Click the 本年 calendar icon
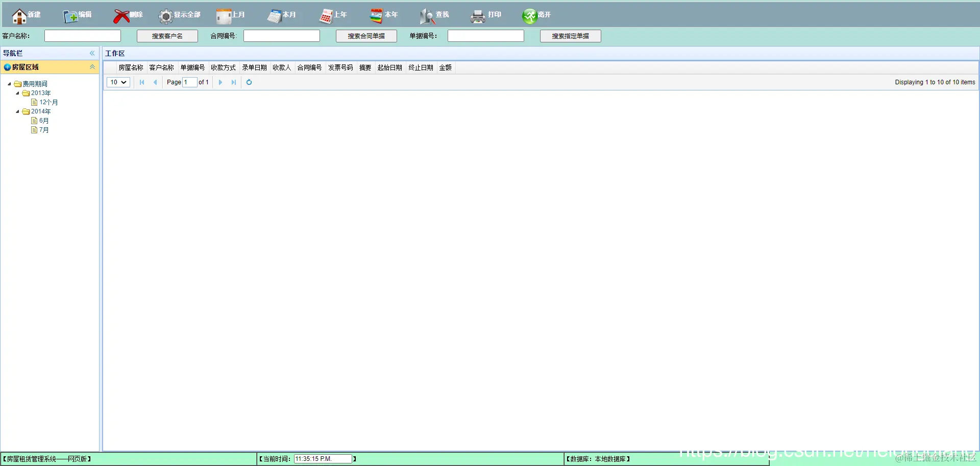The image size is (980, 466). tap(376, 16)
